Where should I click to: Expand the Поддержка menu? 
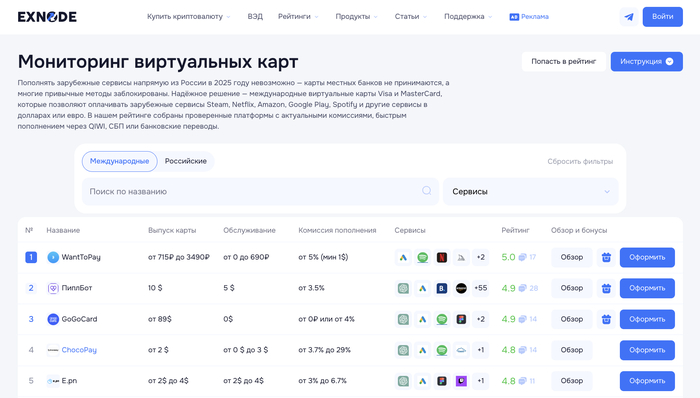(468, 17)
